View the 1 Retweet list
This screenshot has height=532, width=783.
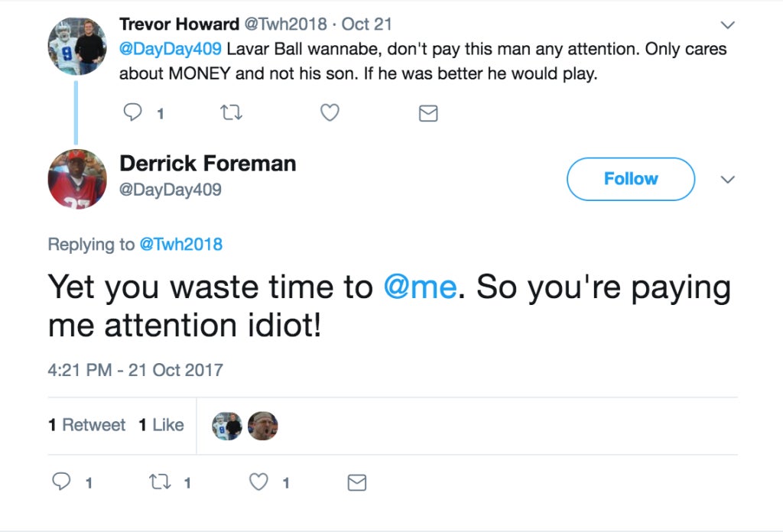[87, 425]
